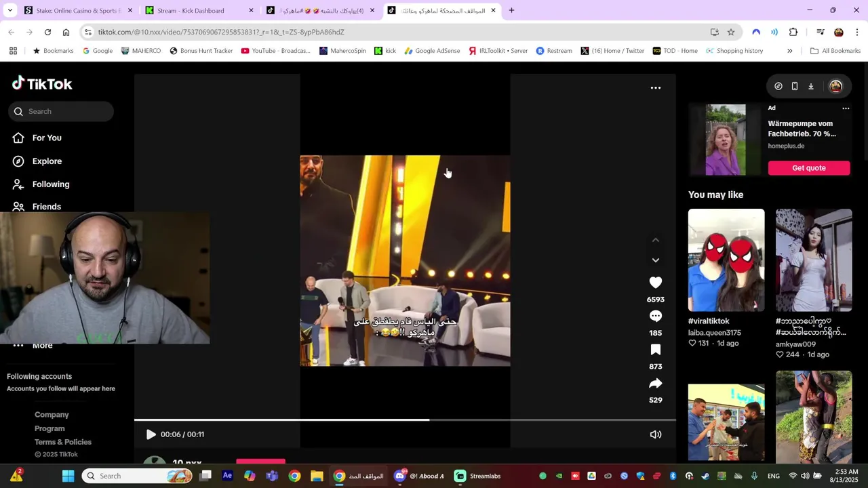Open amkyaw009 recommended video thumbnail
The height and width of the screenshot is (488, 868).
click(814, 260)
